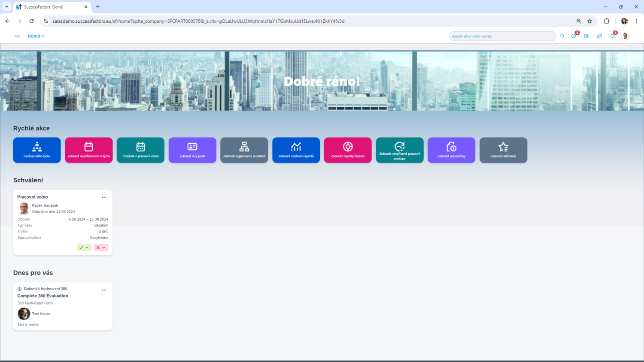
Task: Open the Complete 360 Evaluation task
Action: point(43,296)
